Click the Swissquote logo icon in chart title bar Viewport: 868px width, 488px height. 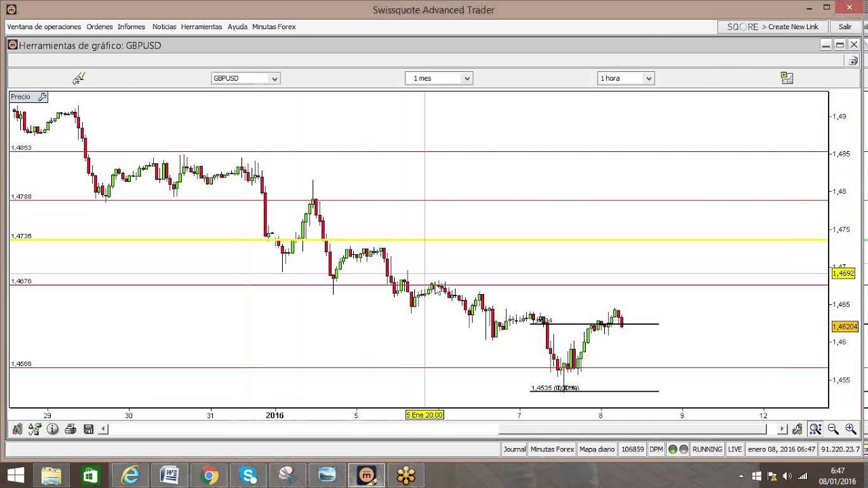tap(12, 45)
